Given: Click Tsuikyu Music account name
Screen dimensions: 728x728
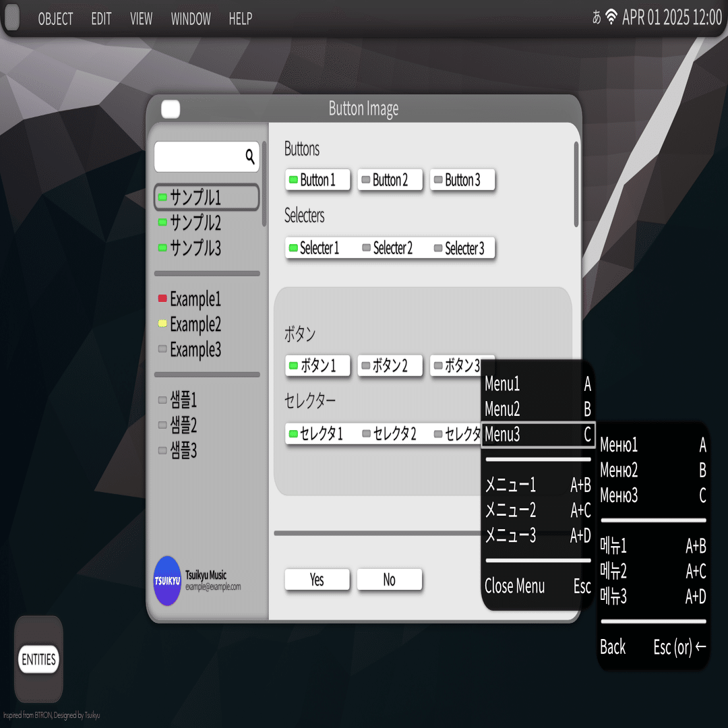Looking at the screenshot, I should [206, 575].
